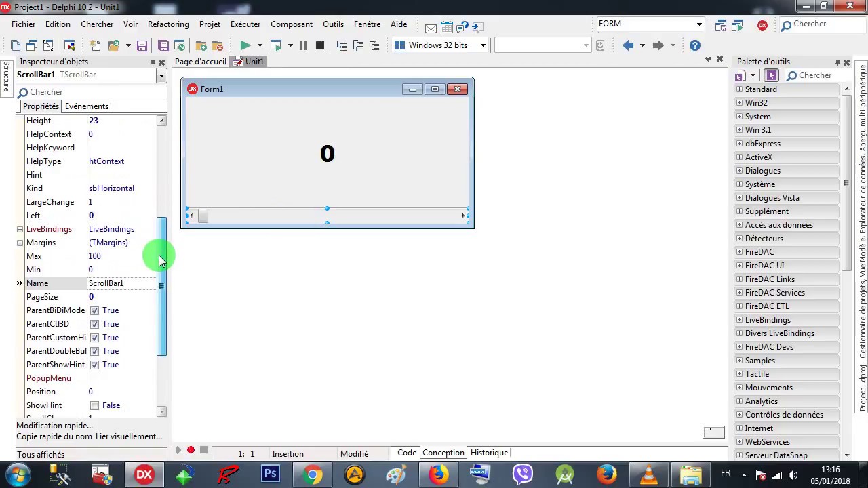Expand the Standard palette category
Viewport: 868px width, 488px height.
(739, 89)
